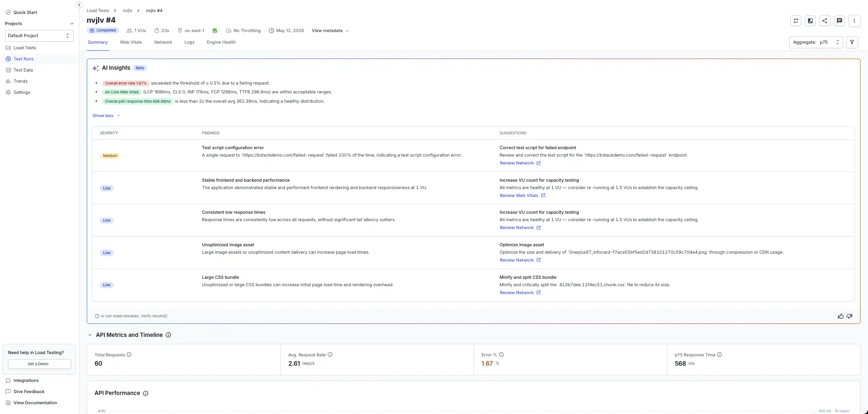Open the Default Project dropdown
Screen dimensions: 868x414
pos(39,36)
